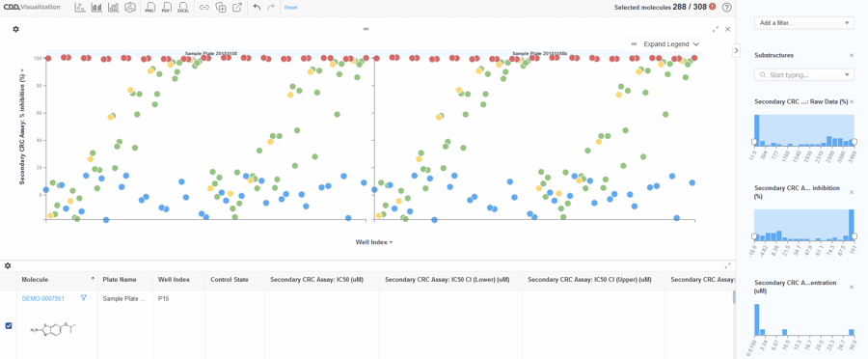
Task: Close the scatter plot panel
Action: point(727,29)
